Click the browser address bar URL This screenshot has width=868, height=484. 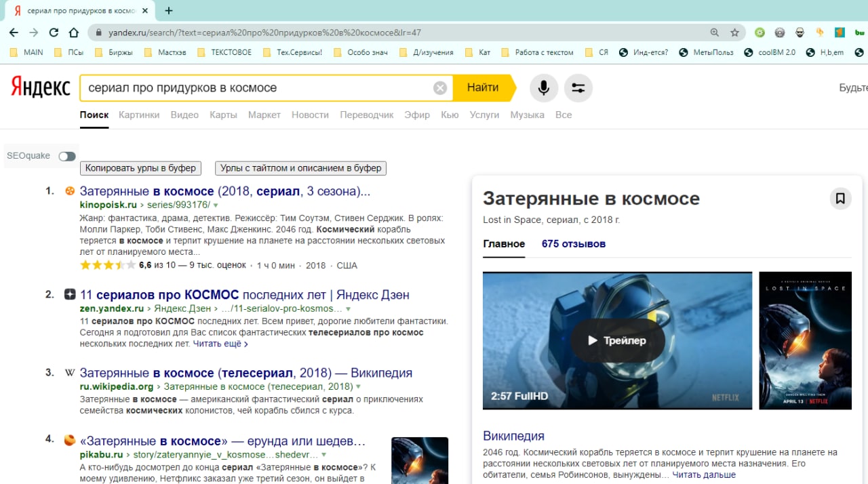pos(265,33)
